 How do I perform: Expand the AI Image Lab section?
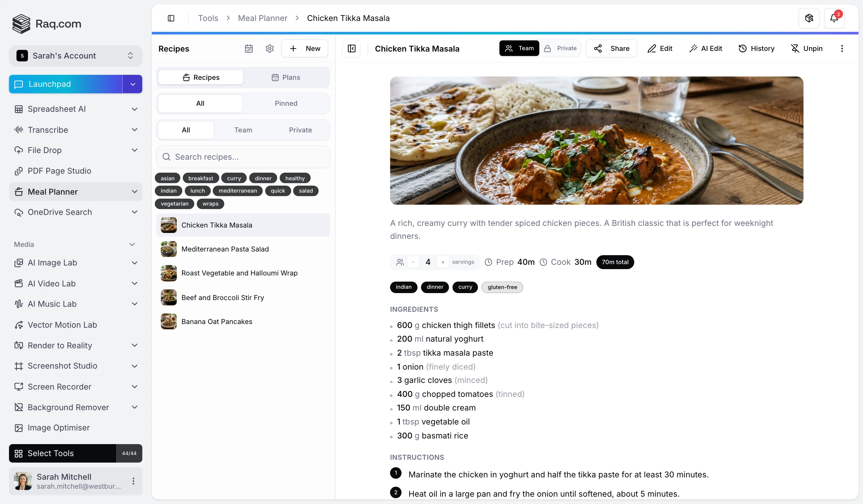pyautogui.click(x=135, y=263)
